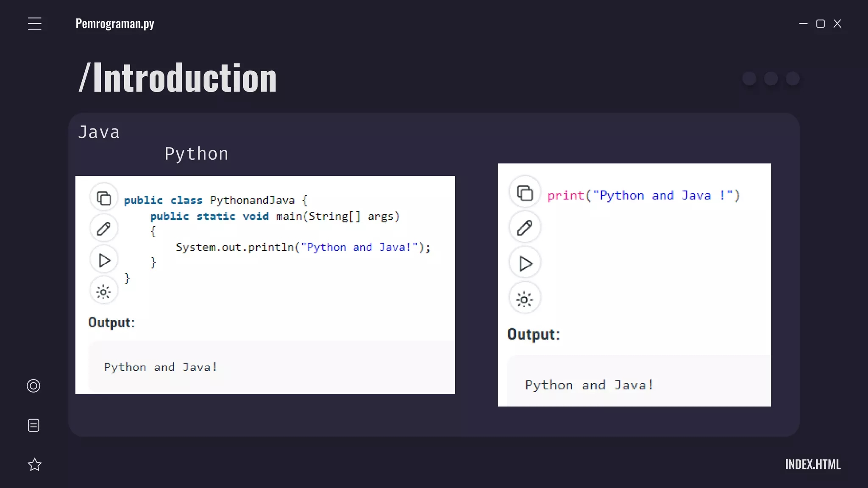Toggle light theme on Java code panel
This screenshot has width=868, height=488.
[x=104, y=292]
